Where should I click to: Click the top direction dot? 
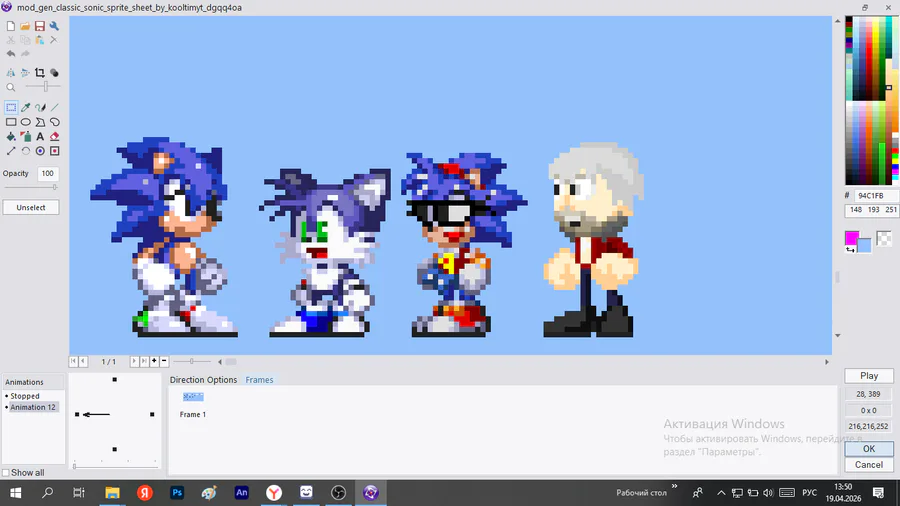tap(115, 380)
